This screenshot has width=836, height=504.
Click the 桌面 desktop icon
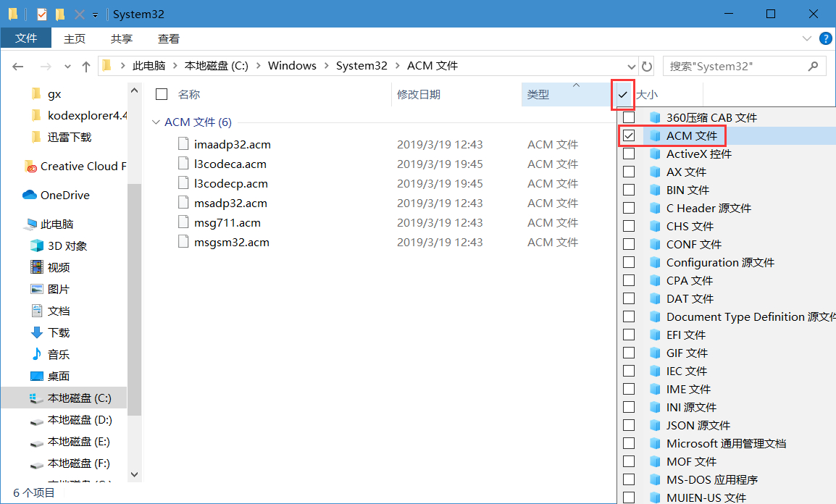(37, 376)
